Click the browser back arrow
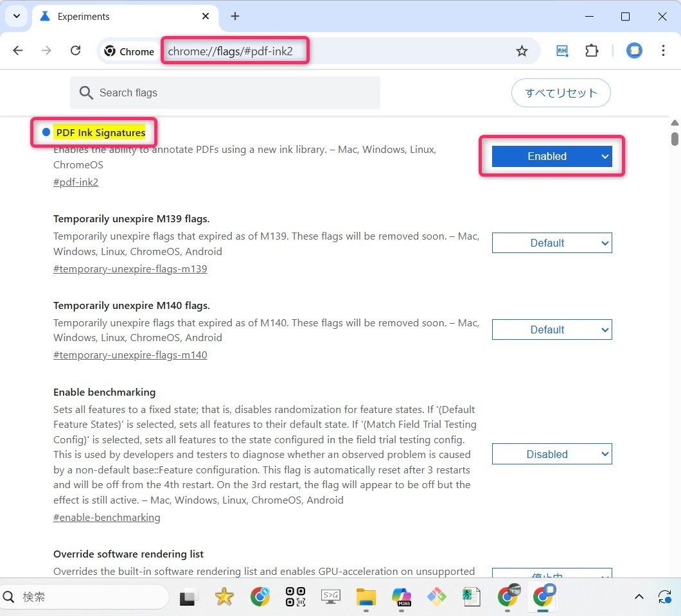Viewport: 681px width, 616px height. click(18, 51)
